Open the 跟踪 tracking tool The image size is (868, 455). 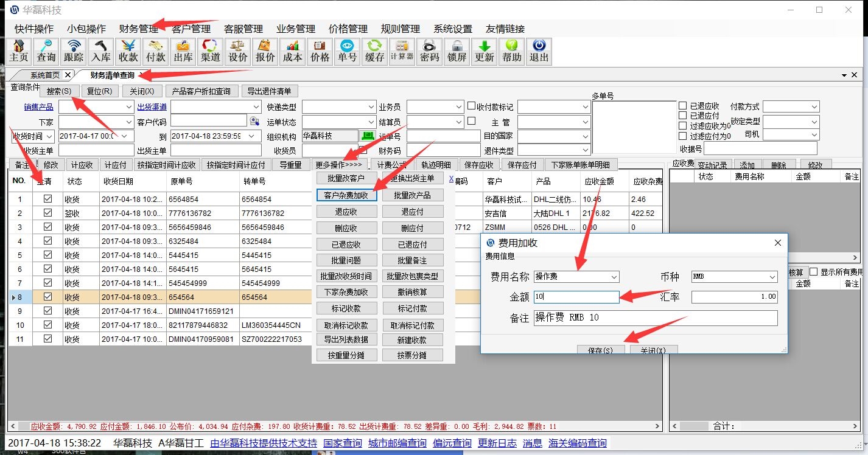click(x=74, y=51)
